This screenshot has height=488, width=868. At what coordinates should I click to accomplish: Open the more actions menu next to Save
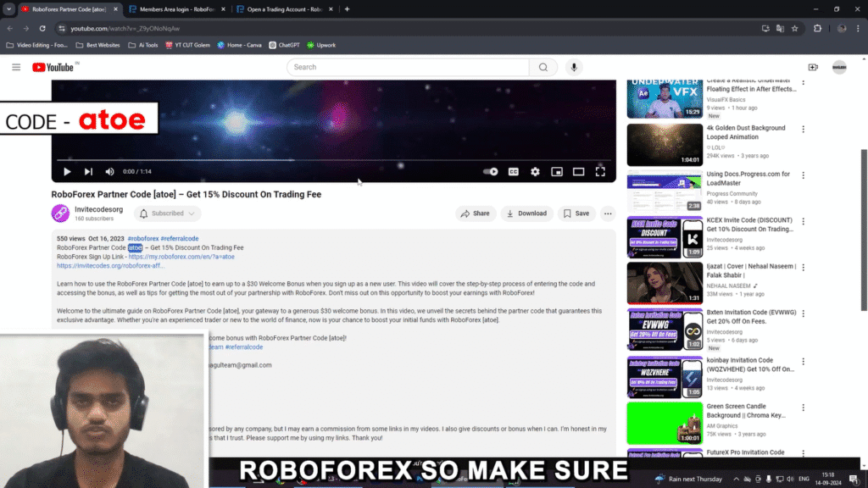click(x=608, y=213)
